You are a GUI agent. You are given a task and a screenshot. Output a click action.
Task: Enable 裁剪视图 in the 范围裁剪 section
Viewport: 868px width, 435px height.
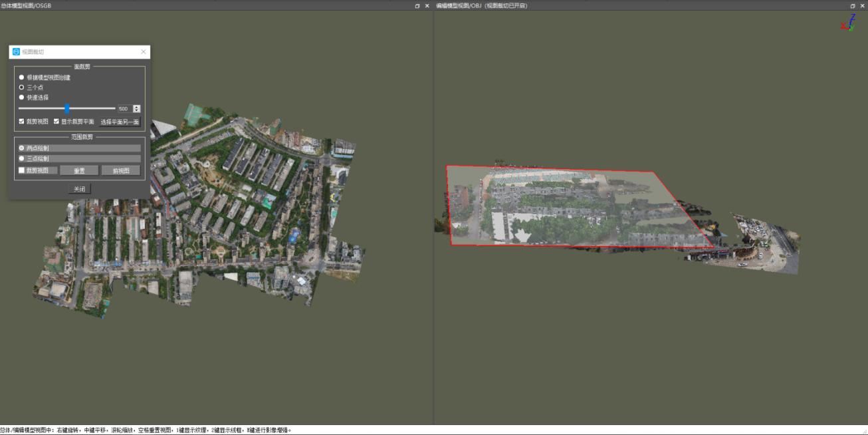click(22, 170)
